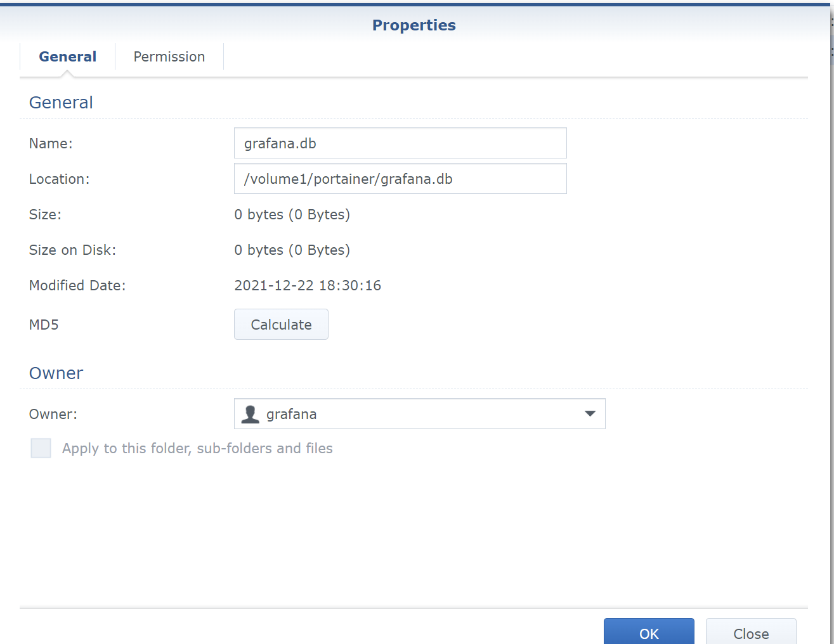Click the Owner section heading
This screenshot has width=834, height=644.
[x=56, y=373]
